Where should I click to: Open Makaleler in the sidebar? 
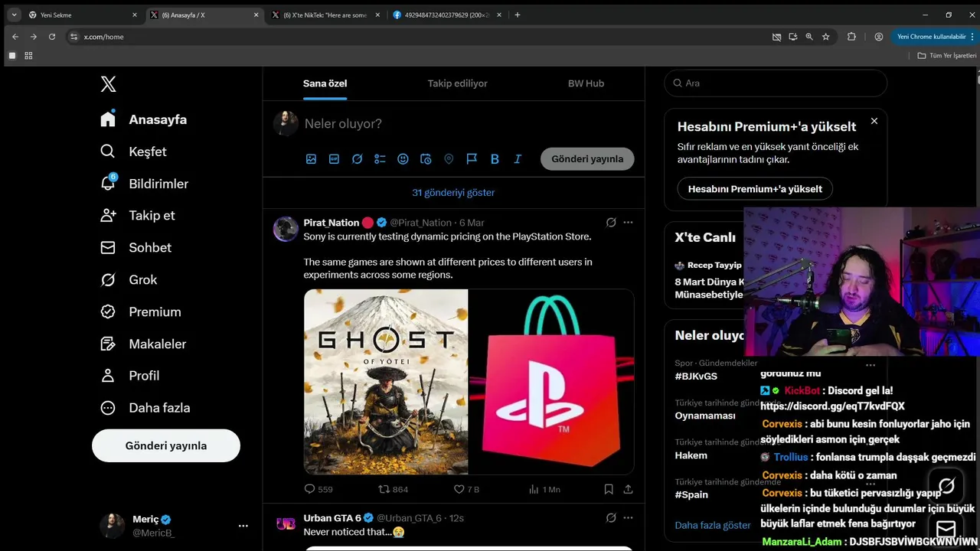tap(143, 344)
